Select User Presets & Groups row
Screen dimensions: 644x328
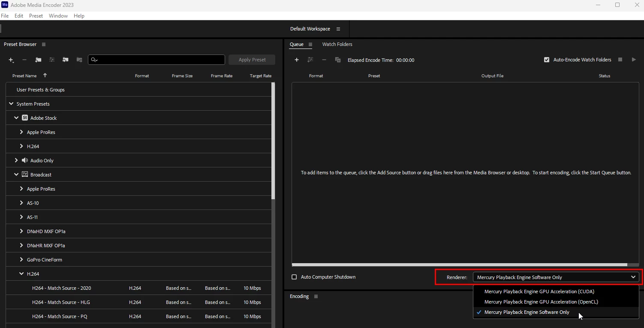138,90
